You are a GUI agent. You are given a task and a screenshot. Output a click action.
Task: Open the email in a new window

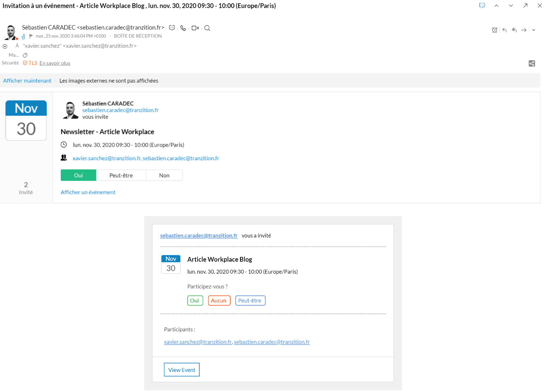(525, 5)
